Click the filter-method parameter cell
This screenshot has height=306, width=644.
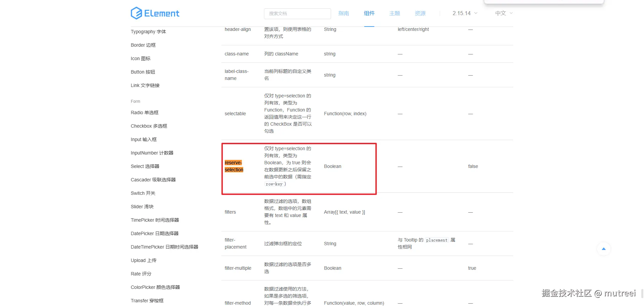click(238, 303)
